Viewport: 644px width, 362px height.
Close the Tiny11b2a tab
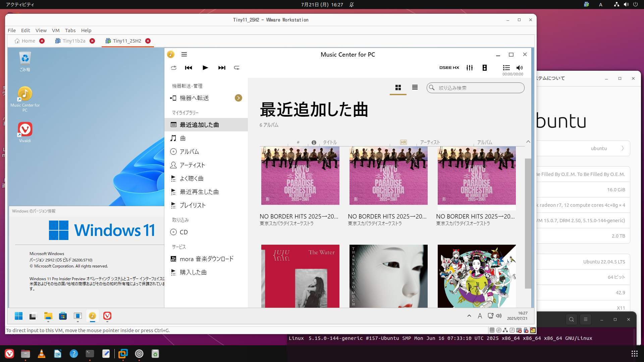coord(92,41)
